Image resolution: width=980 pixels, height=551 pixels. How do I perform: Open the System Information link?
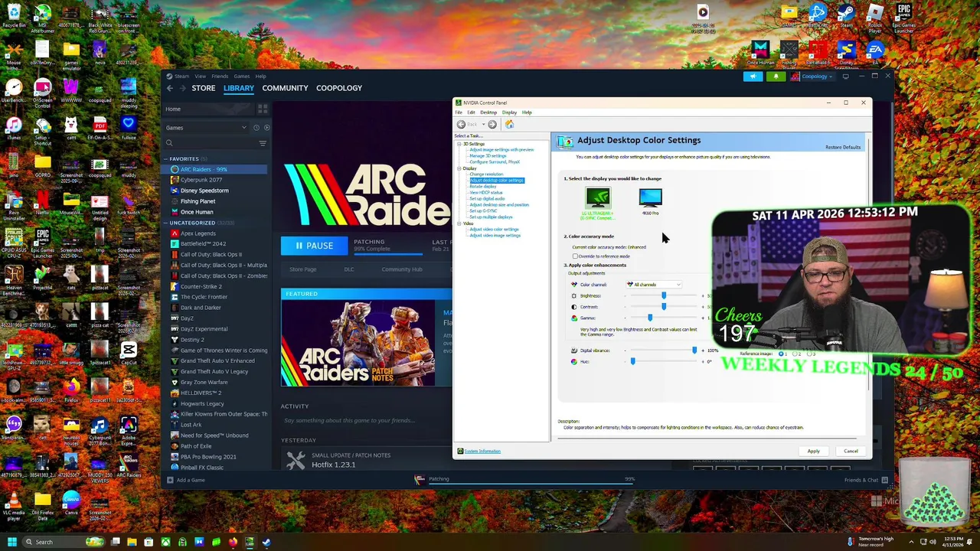pyautogui.click(x=482, y=451)
